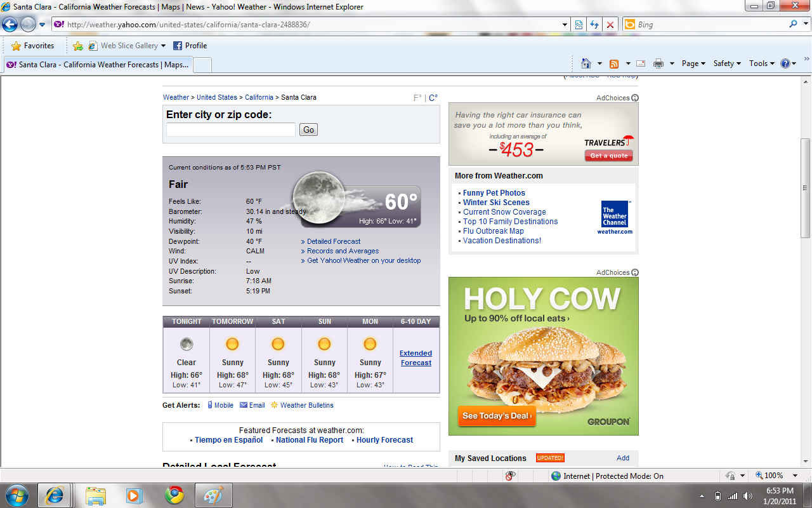Open Paint app on taskbar
The width and height of the screenshot is (812, 508).
click(213, 495)
